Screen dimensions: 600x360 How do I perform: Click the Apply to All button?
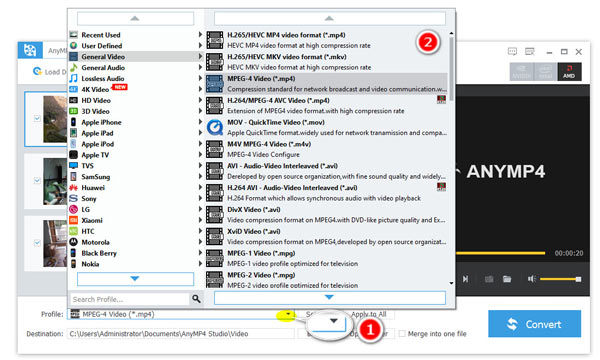[x=368, y=314]
